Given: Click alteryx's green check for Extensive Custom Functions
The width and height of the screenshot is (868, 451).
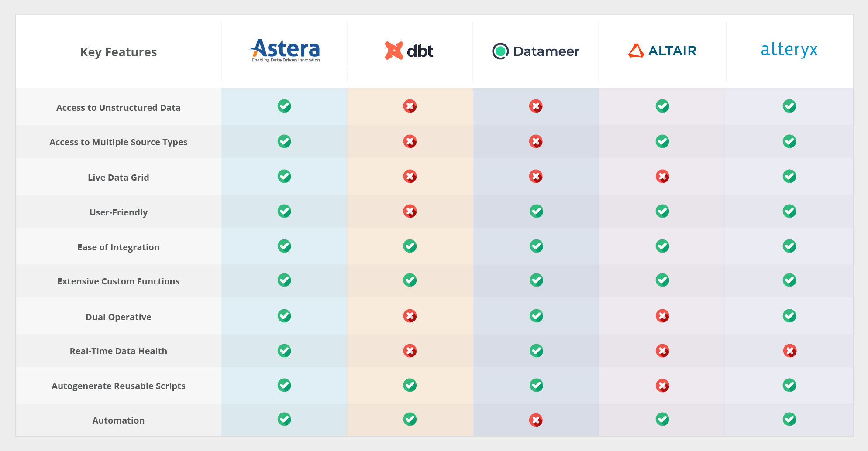Looking at the screenshot, I should pos(789,280).
